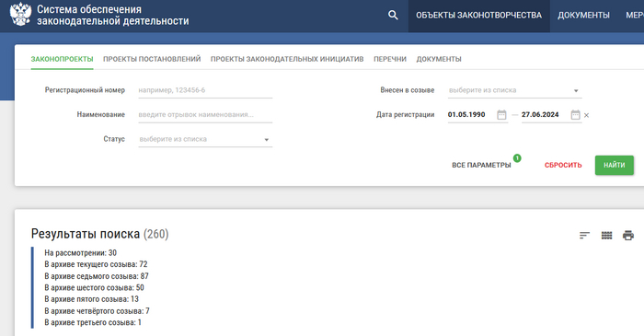This screenshot has height=336, width=644.
Task: Open calendar picker for end registration date
Action: point(575,115)
